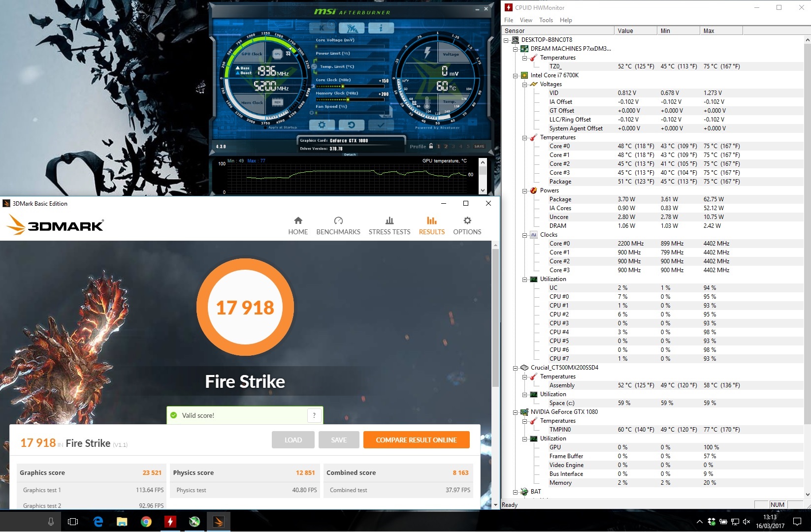The width and height of the screenshot is (811, 532).
Task: Launch Microsoft Edge from the taskbar
Action: [x=98, y=521]
